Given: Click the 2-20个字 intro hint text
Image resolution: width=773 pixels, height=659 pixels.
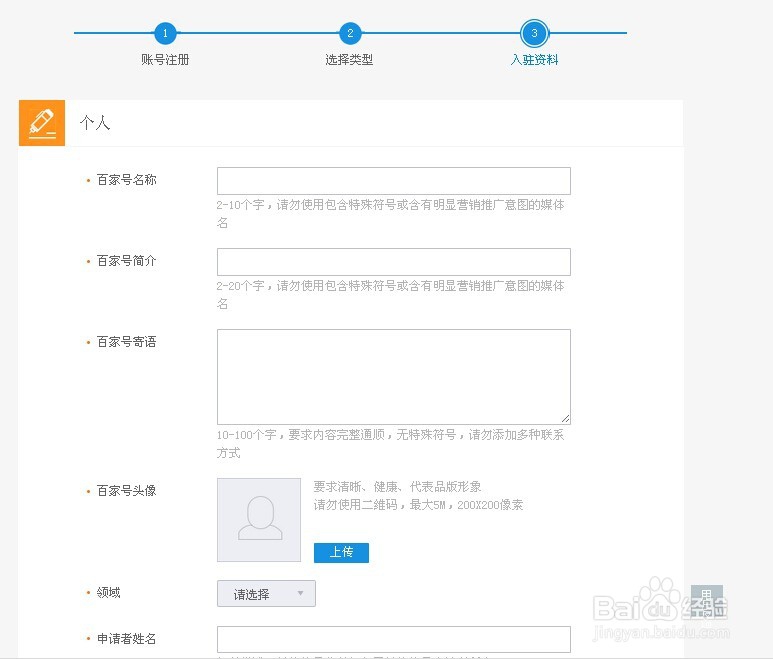Looking at the screenshot, I should pyautogui.click(x=390, y=294).
